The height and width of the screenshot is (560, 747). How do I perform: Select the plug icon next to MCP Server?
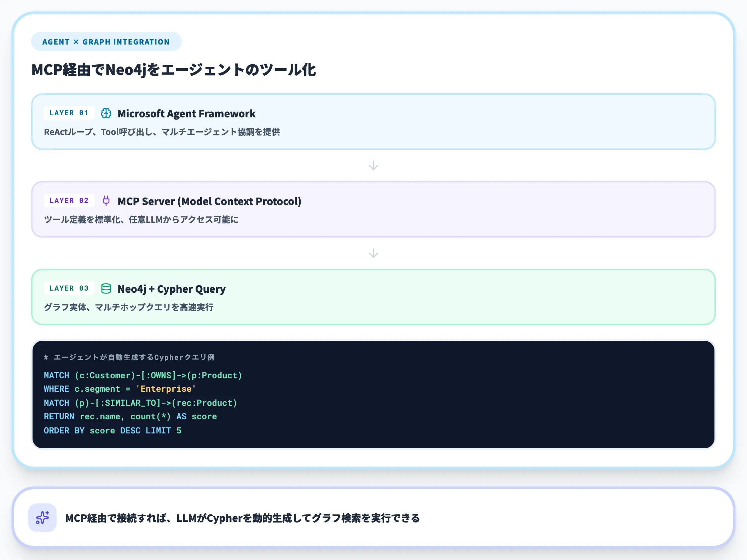[x=106, y=201]
